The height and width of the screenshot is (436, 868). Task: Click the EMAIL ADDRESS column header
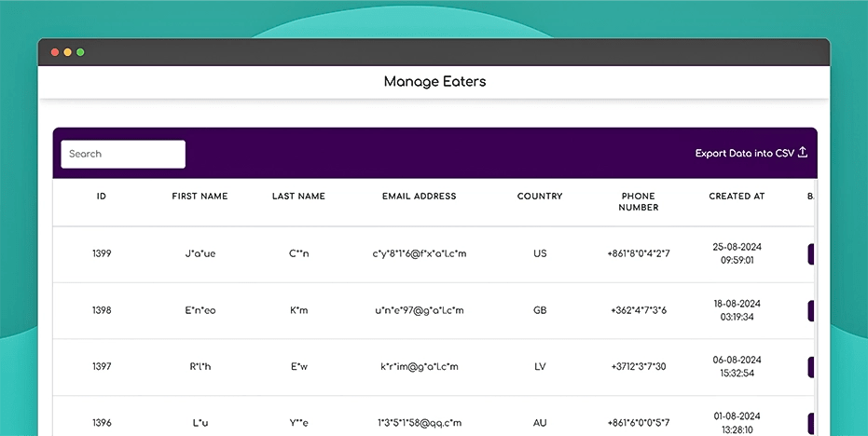pos(419,196)
